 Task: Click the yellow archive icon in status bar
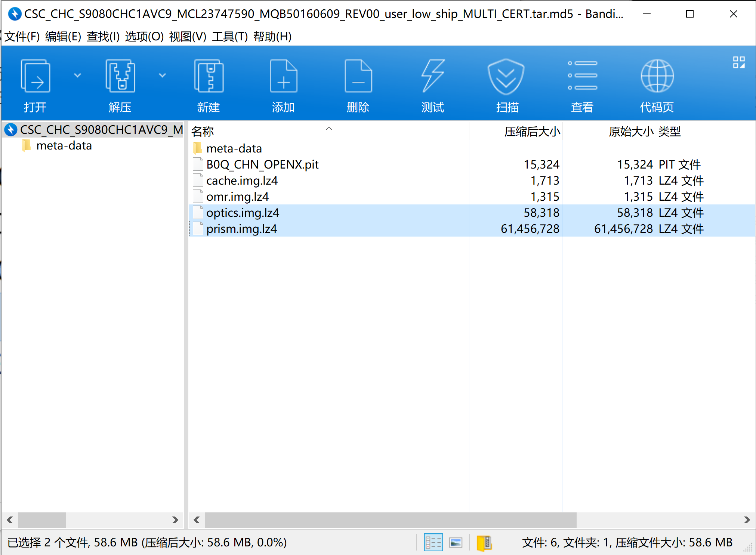click(484, 543)
